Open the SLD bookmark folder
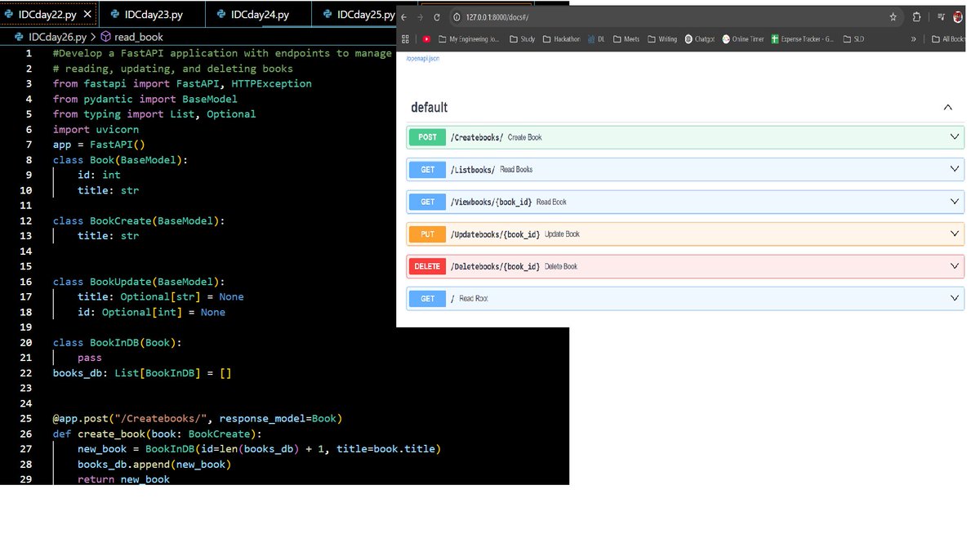 (x=853, y=39)
